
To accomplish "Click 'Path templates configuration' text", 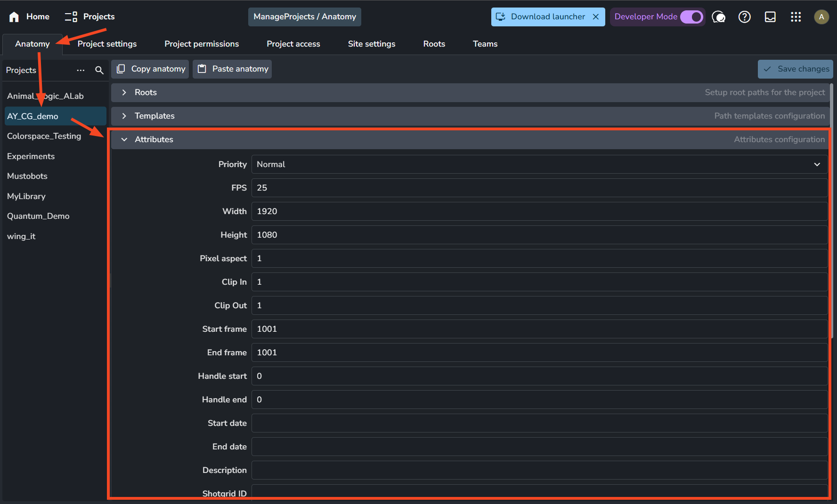I will pyautogui.click(x=770, y=116).
